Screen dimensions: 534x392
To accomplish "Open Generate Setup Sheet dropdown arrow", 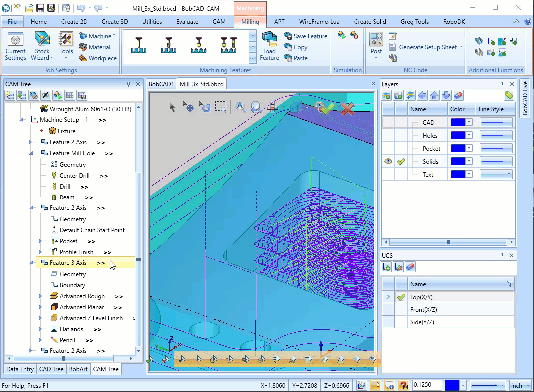I will coord(462,47).
